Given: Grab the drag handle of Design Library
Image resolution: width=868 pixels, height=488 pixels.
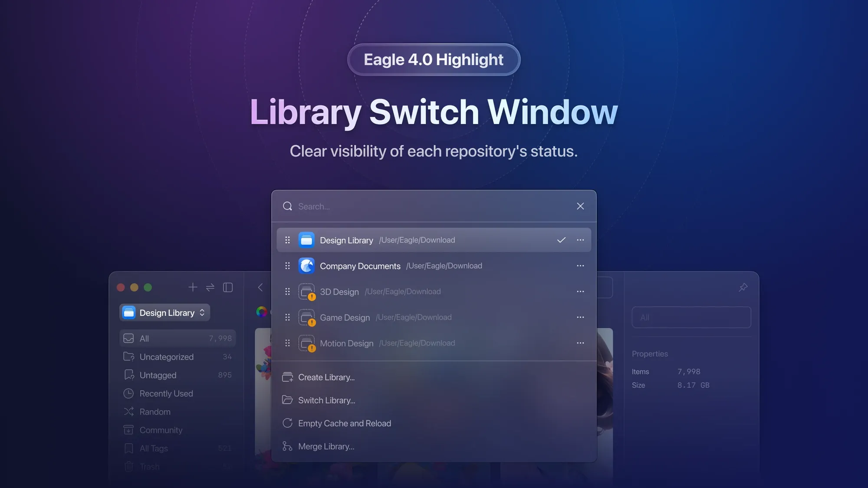Looking at the screenshot, I should tap(287, 240).
